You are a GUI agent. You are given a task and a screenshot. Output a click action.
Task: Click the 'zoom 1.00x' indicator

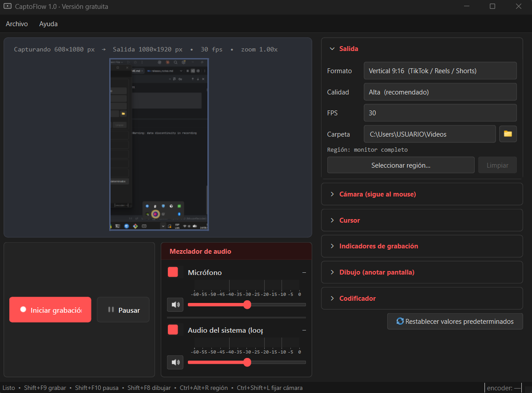click(x=259, y=50)
